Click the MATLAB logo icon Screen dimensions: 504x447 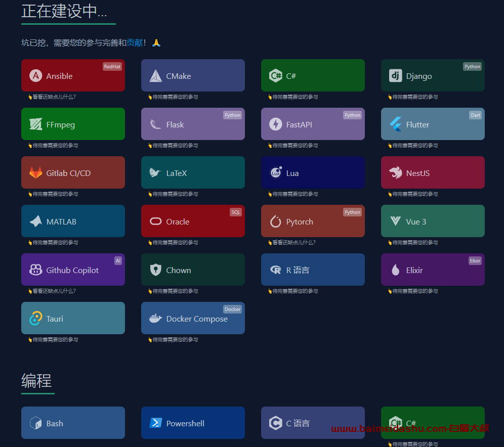[36, 221]
